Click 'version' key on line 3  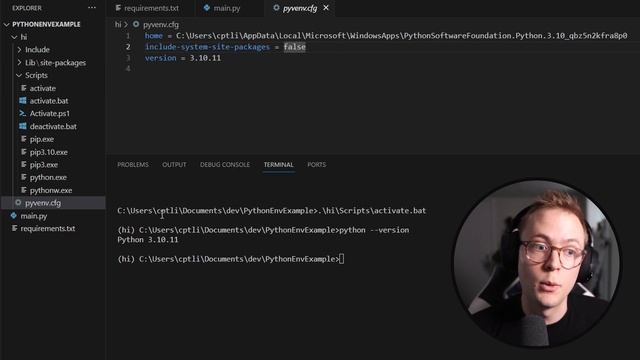coord(160,58)
